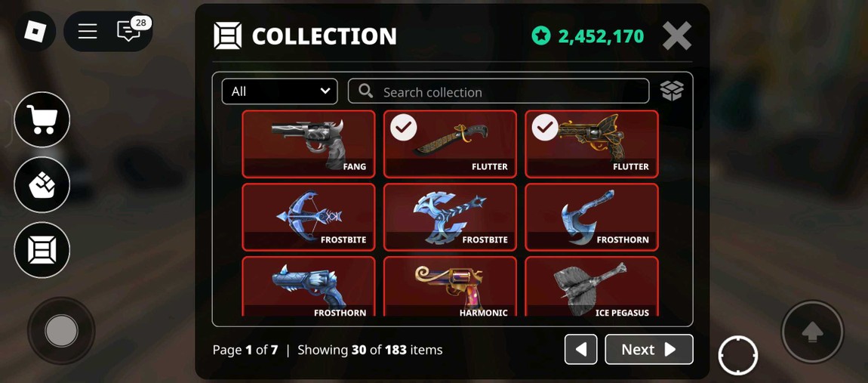
Task: Expand the All filter dropdown
Action: (279, 91)
